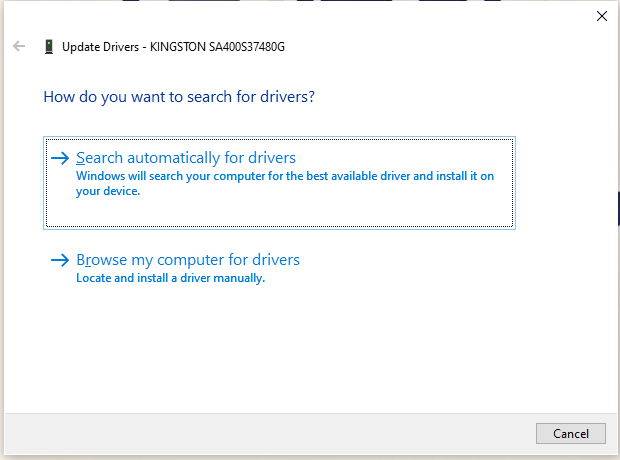
Task: Click 'Locate and install a driver manually.' text
Action: [170, 278]
